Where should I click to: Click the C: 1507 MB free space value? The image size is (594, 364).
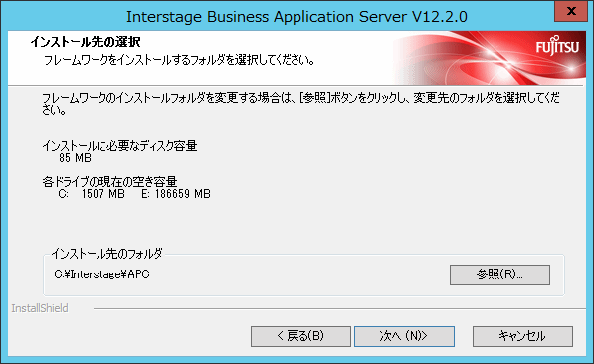pos(92,194)
